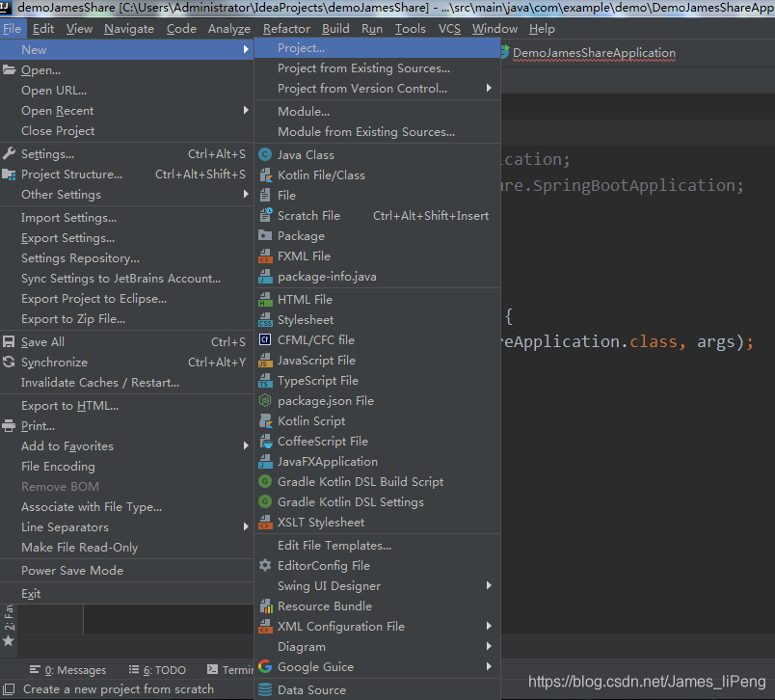Viewport: 775px width, 700px height.
Task: Click the Project Structure icon
Action: tap(9, 174)
